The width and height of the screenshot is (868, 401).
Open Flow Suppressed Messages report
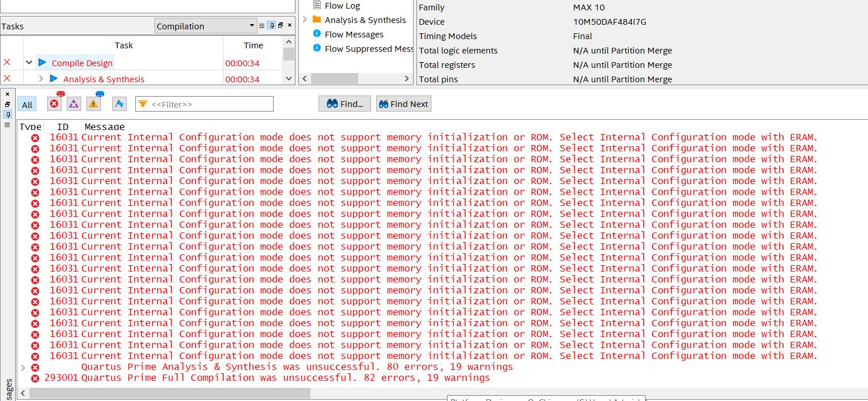[369, 49]
